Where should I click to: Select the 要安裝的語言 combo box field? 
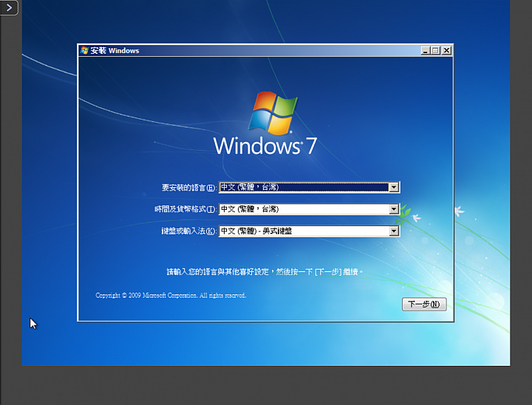(x=309, y=187)
